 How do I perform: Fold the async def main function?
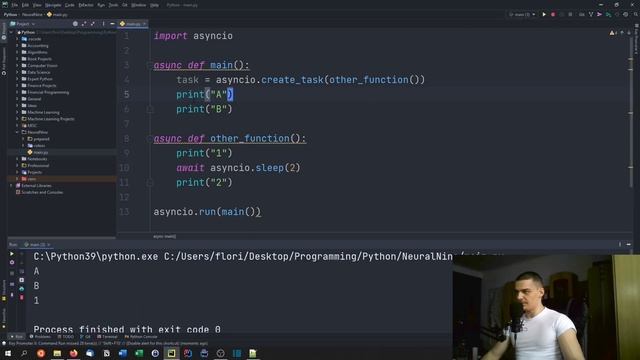(x=150, y=65)
